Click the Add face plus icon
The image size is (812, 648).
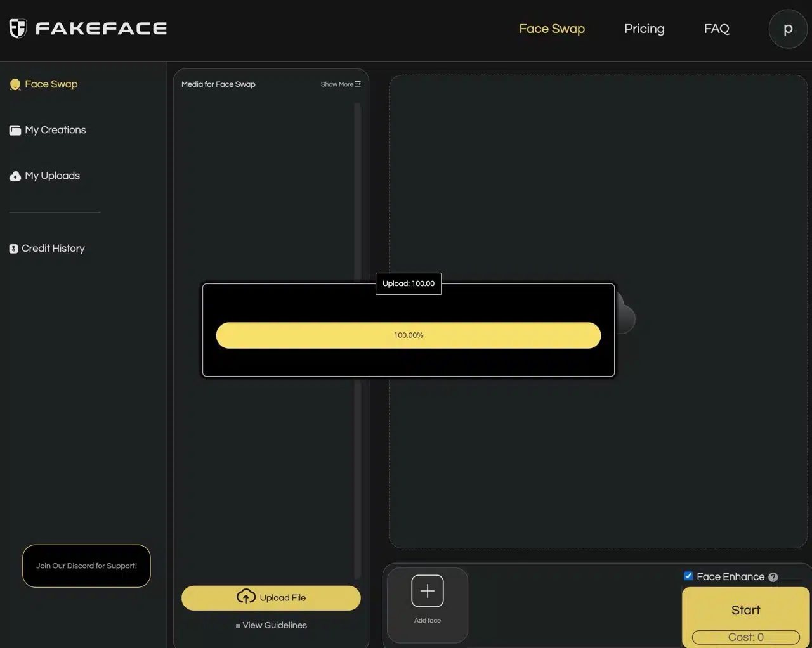pos(427,591)
